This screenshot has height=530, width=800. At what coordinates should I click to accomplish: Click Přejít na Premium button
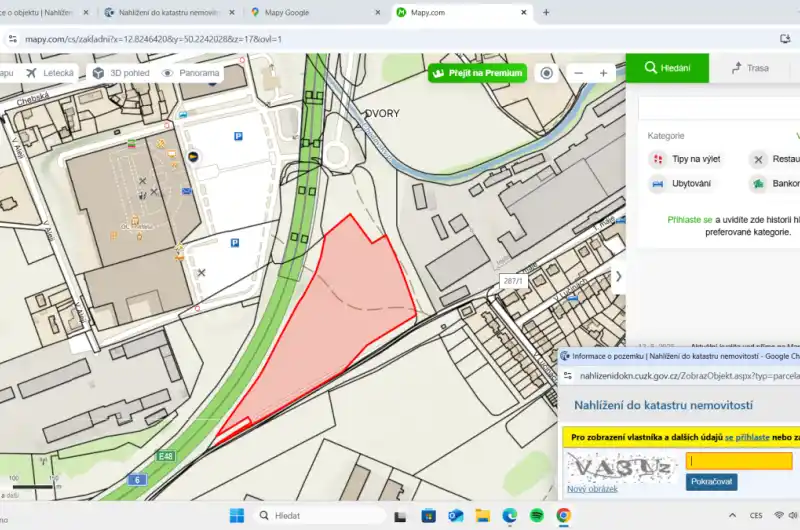[x=478, y=73]
